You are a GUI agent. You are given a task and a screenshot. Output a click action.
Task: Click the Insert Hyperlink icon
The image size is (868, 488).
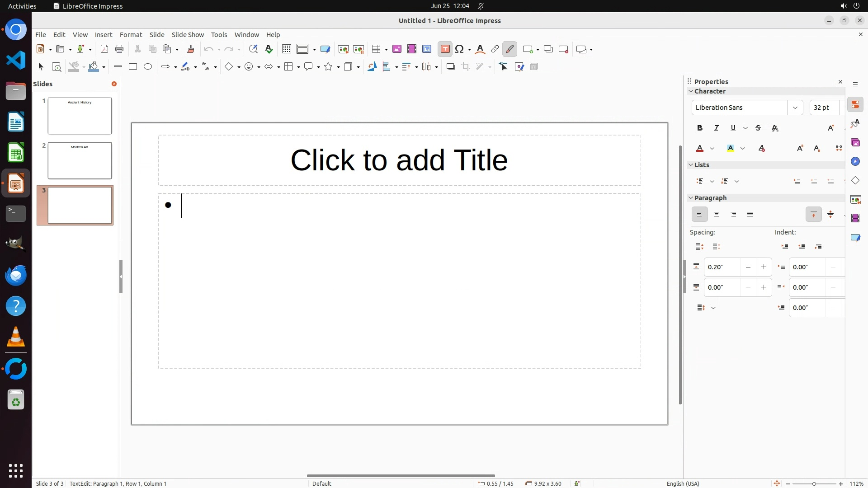click(x=495, y=49)
